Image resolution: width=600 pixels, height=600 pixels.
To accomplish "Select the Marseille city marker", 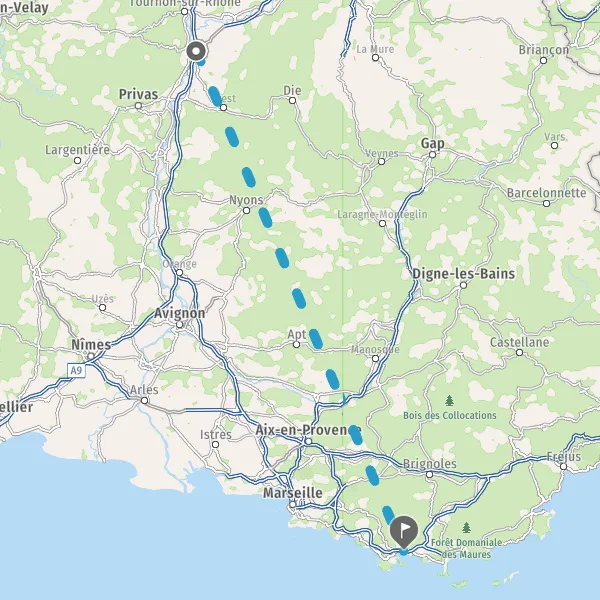I will click(293, 504).
